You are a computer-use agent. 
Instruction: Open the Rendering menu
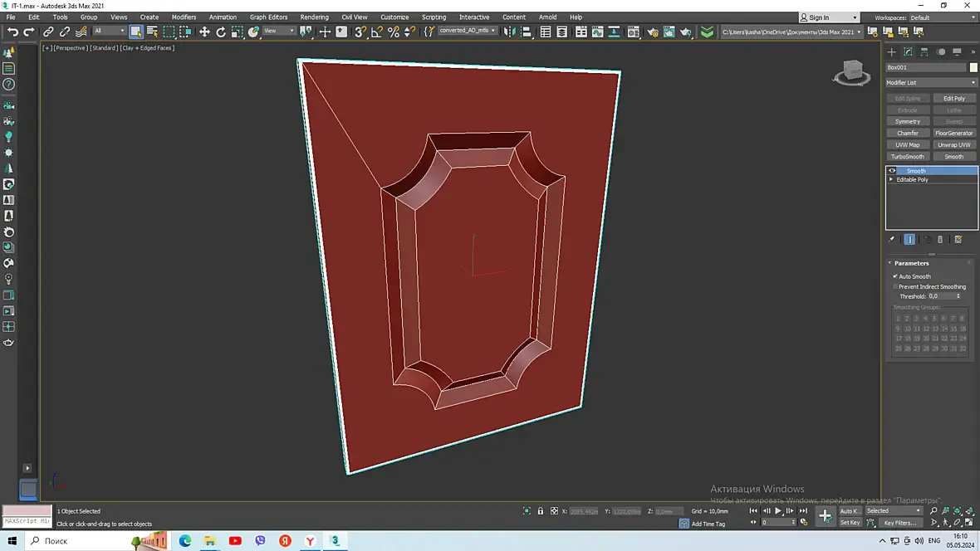point(314,17)
